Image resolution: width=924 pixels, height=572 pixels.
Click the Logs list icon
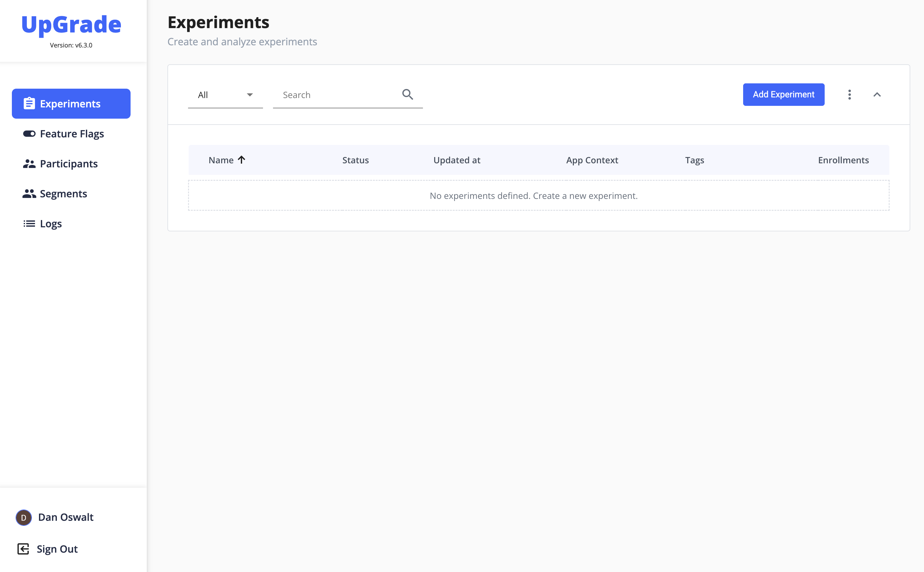29,224
